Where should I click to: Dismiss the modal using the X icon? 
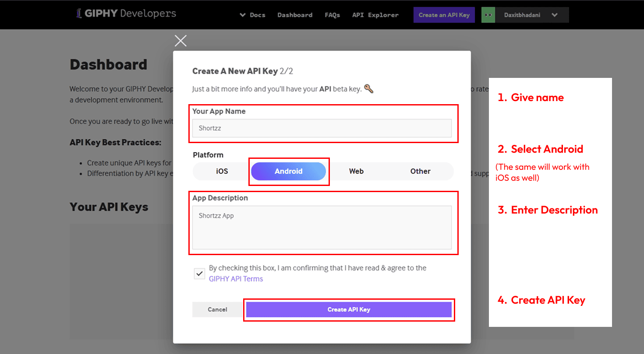[x=180, y=40]
